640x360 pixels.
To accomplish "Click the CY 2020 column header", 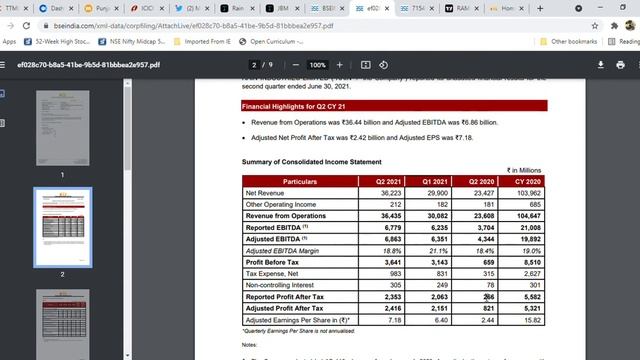I will click(x=527, y=182).
